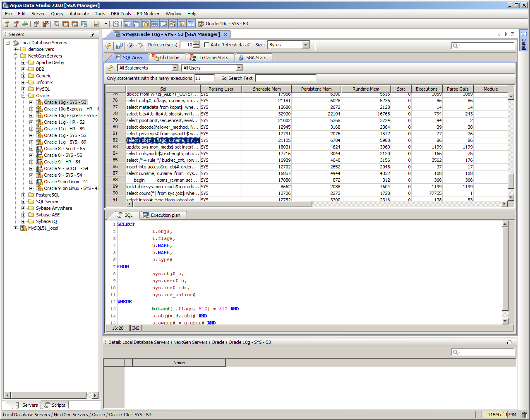Click the server connection icon in SGA Manager toolbar
The height and width of the screenshot is (420, 530).
[x=119, y=45]
